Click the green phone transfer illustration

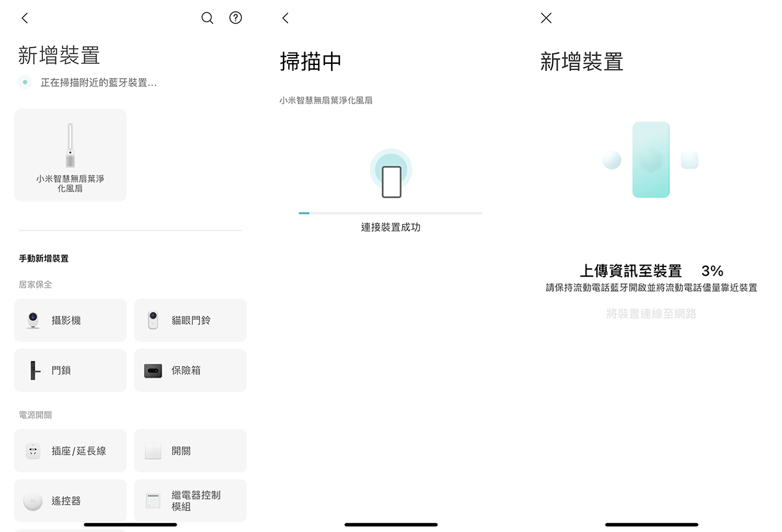(650, 160)
